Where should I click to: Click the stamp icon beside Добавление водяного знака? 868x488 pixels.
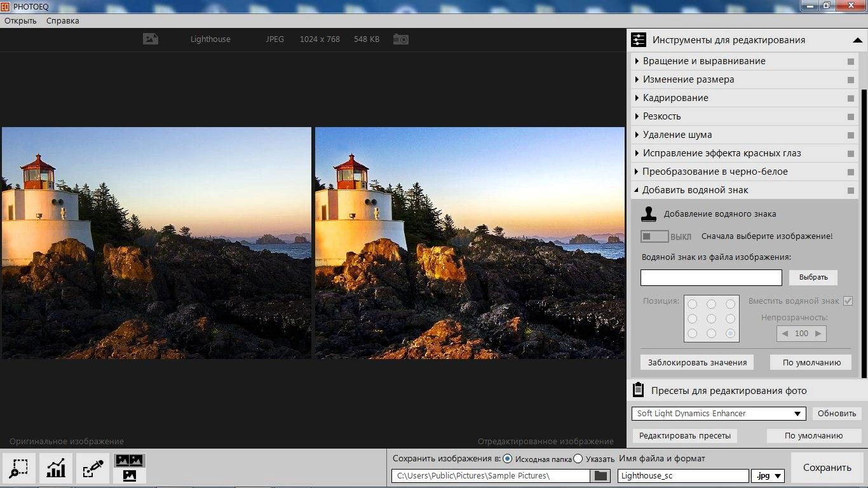click(x=649, y=214)
